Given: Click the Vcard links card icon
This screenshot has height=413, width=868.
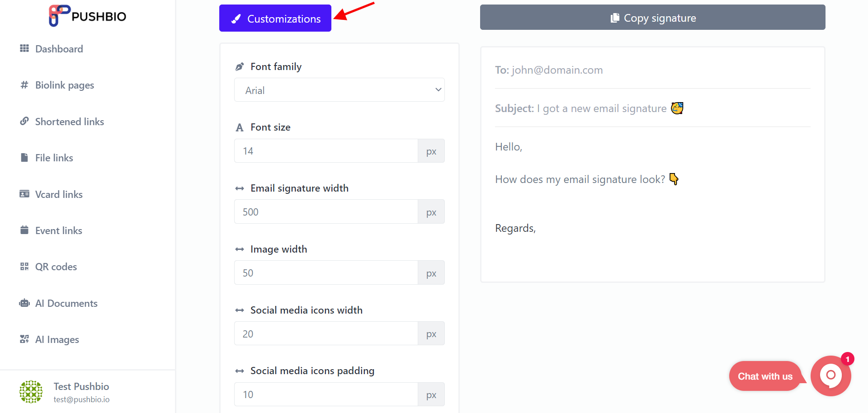Looking at the screenshot, I should point(24,194).
